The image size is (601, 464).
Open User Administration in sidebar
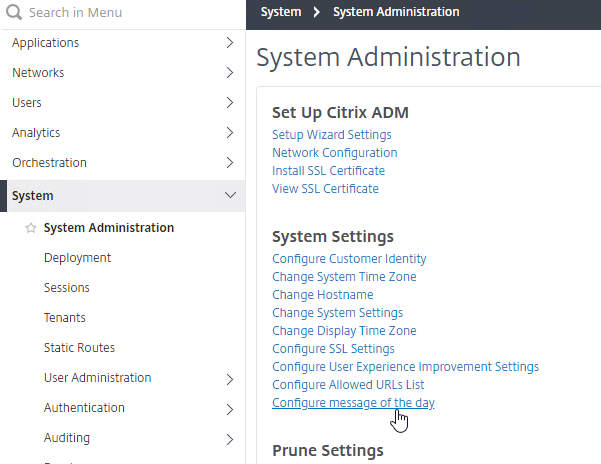click(x=97, y=377)
